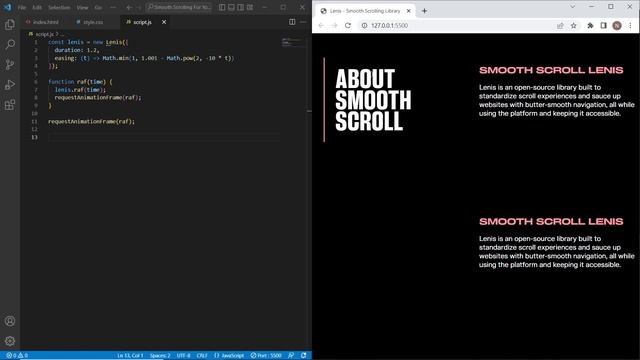Open the Extensions view
This screenshot has height=360, width=640.
point(10,105)
